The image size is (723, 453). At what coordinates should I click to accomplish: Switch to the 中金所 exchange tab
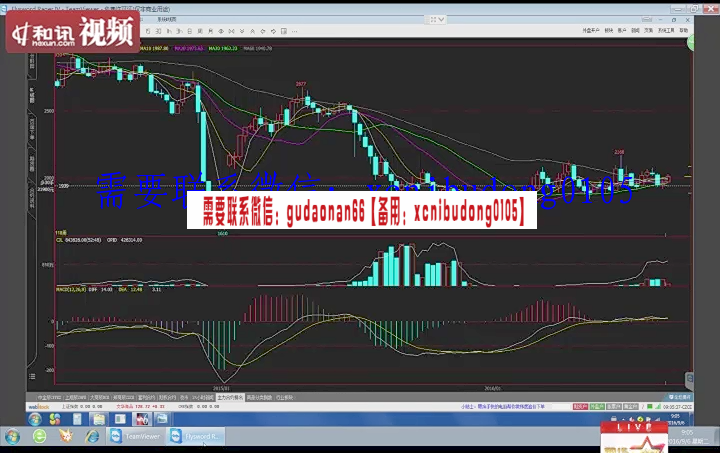pos(49,397)
